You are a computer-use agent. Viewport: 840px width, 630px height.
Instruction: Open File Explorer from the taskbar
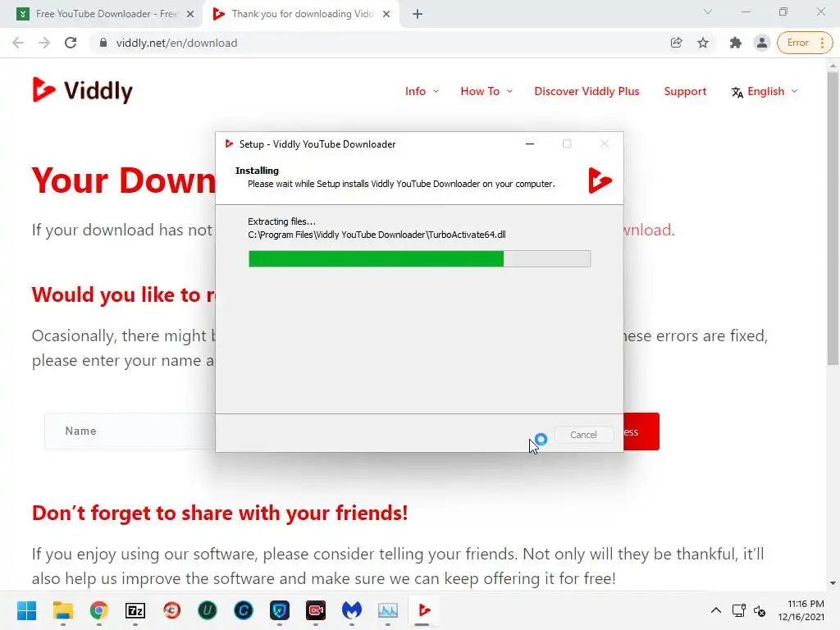coord(62,610)
